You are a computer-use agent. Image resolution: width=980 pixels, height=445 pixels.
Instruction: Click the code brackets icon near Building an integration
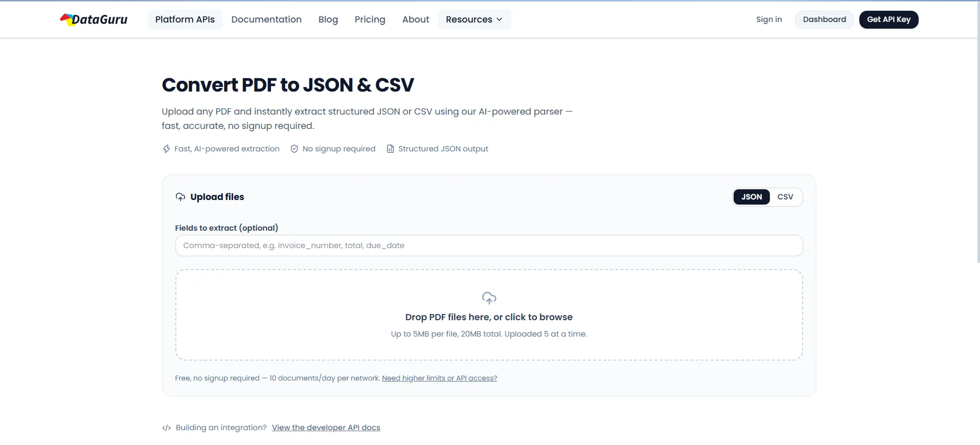click(166, 428)
